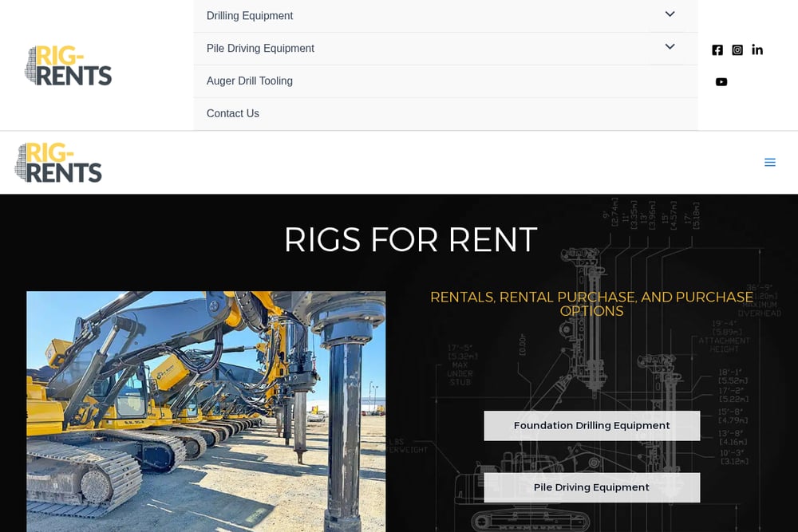The width and height of the screenshot is (798, 532).
Task: Open the Pile Driving Equipment menu item
Action: click(x=260, y=49)
